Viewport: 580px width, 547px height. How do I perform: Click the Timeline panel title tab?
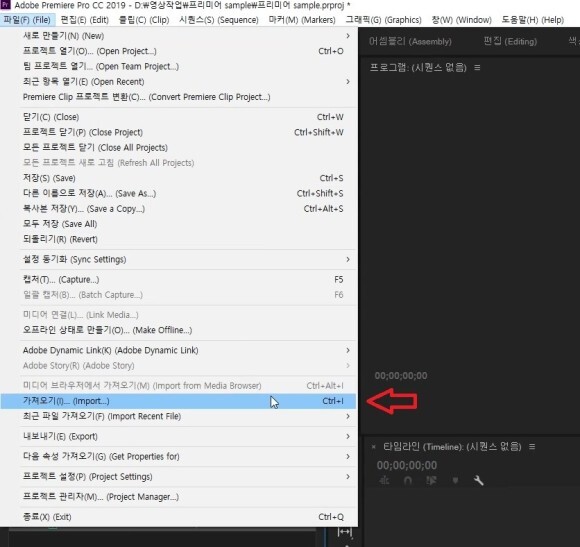[452, 447]
